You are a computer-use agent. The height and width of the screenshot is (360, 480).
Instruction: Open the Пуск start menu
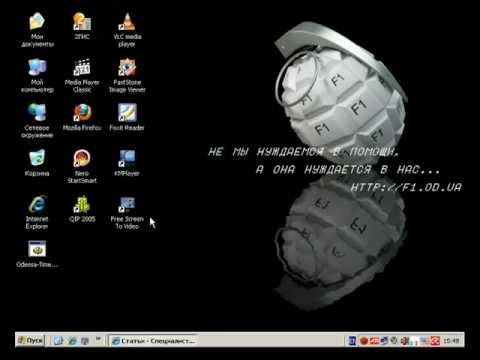click(x=30, y=340)
